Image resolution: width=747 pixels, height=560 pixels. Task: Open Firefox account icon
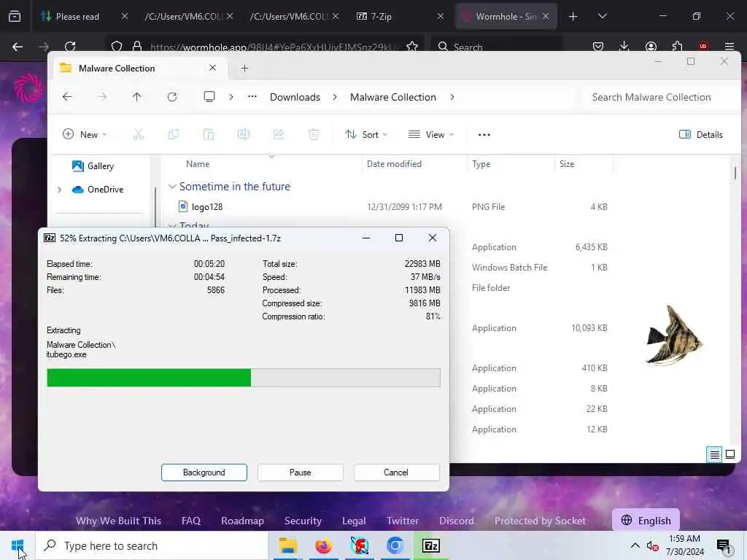click(x=651, y=47)
